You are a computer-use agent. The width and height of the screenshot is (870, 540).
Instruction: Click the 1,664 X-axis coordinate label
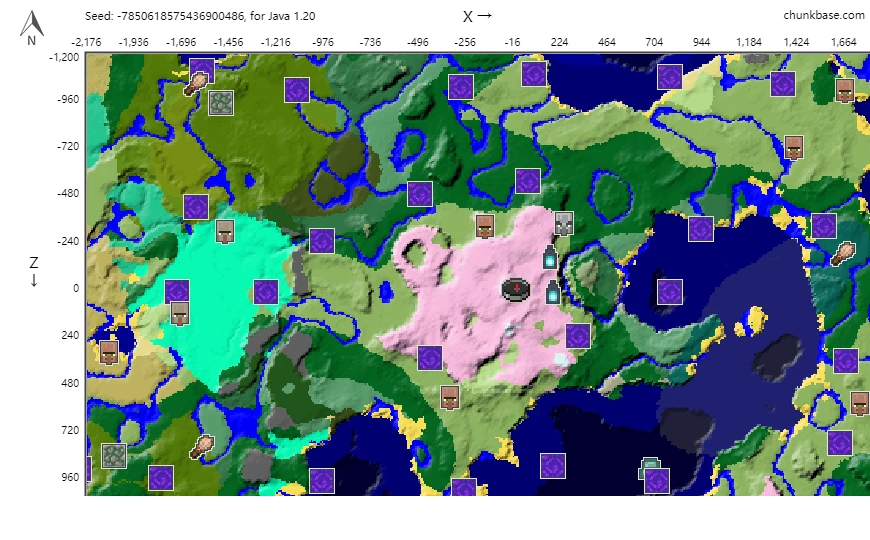pyautogui.click(x=843, y=42)
